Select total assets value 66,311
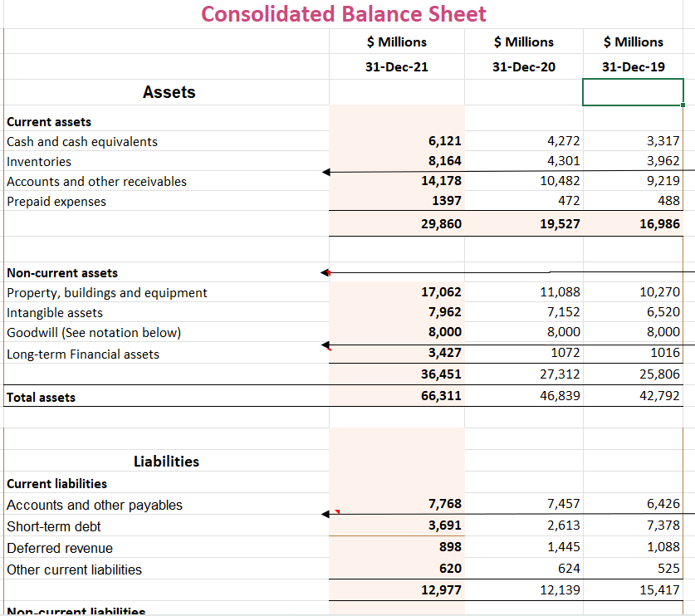The image size is (695, 616). [x=441, y=396]
